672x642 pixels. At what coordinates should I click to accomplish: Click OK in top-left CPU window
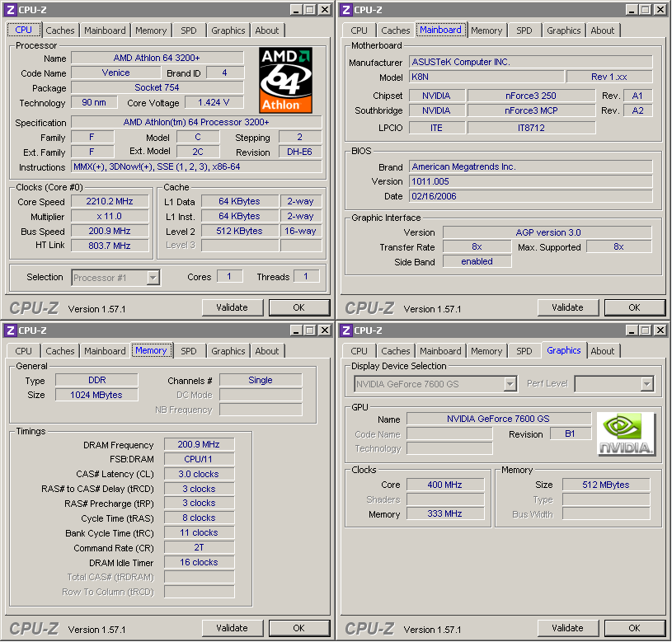299,307
